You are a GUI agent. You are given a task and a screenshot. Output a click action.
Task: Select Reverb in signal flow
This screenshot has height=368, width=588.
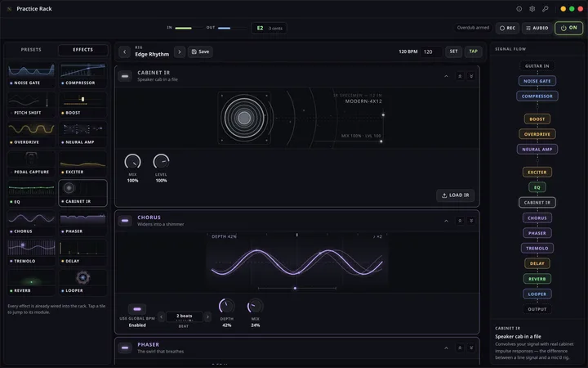[537, 279]
